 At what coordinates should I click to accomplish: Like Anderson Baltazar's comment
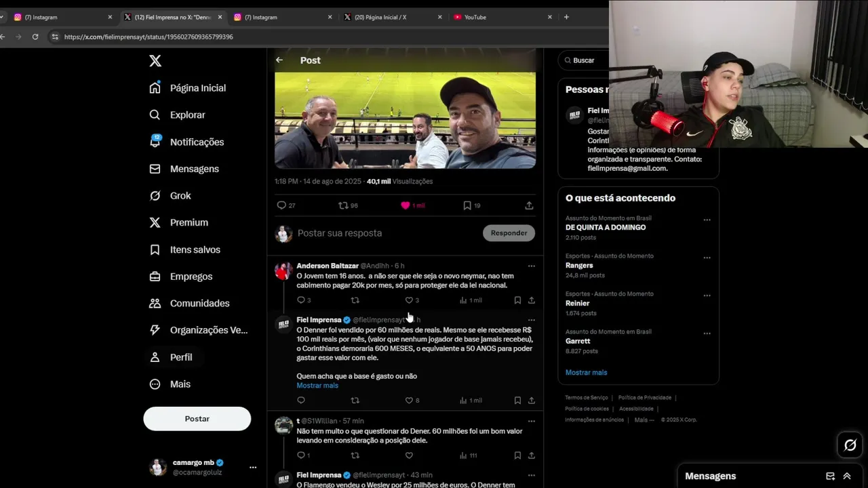tap(409, 300)
